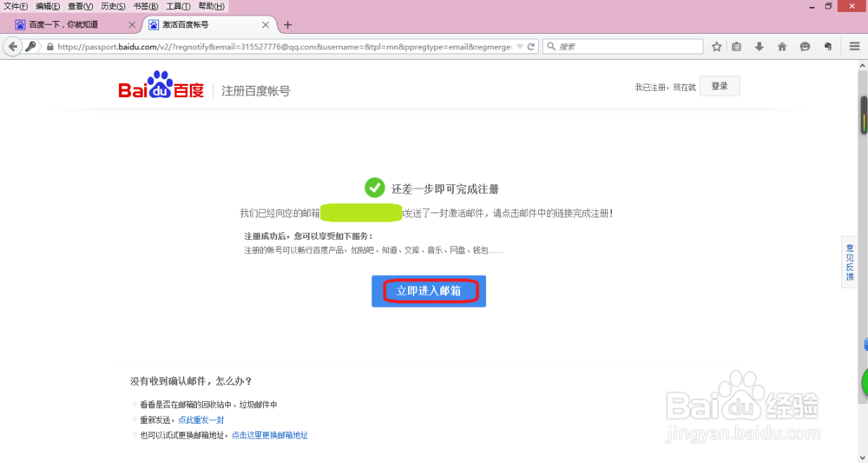This screenshot has width=868, height=463.
Task: Click the Baidu 百度 logo
Action: [161, 85]
